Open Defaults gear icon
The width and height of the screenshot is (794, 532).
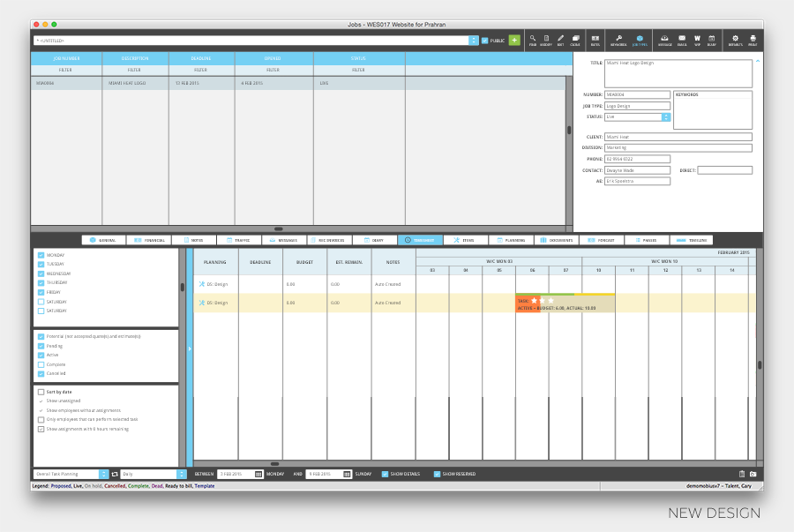pos(735,40)
